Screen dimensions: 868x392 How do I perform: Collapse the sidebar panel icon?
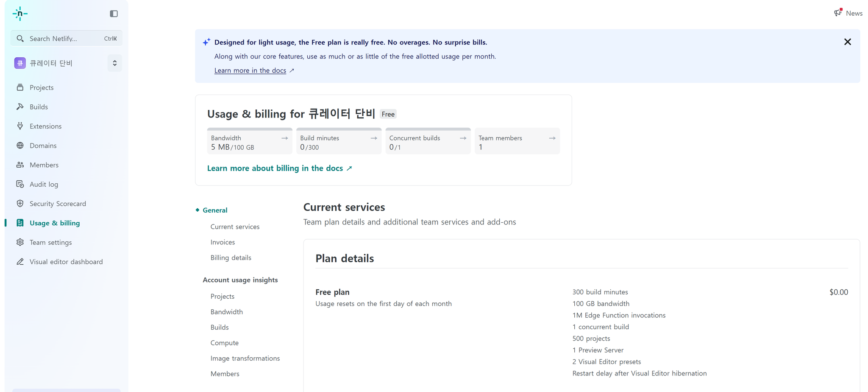[x=114, y=14]
